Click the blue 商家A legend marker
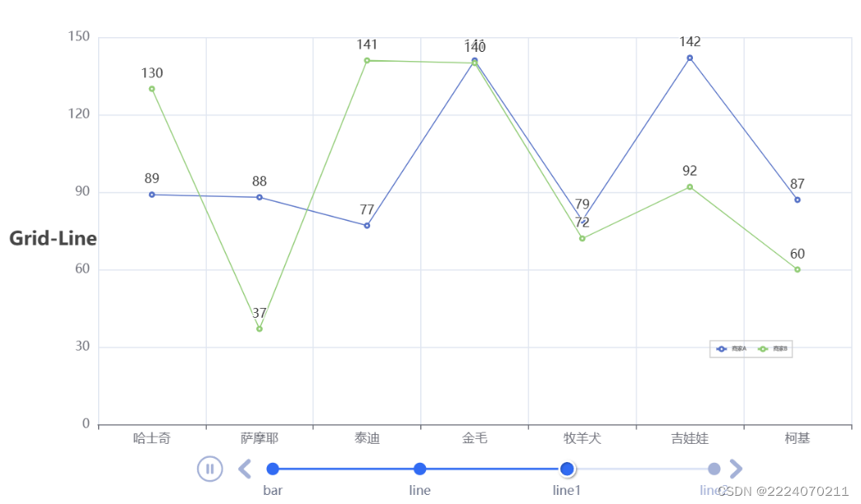The width and height of the screenshot is (861, 504). tap(721, 348)
